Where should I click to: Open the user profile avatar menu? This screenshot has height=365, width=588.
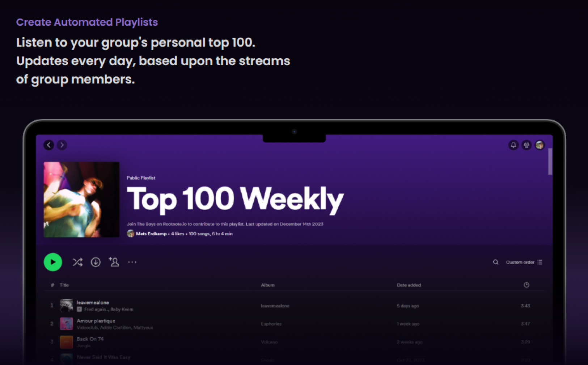pyautogui.click(x=540, y=145)
